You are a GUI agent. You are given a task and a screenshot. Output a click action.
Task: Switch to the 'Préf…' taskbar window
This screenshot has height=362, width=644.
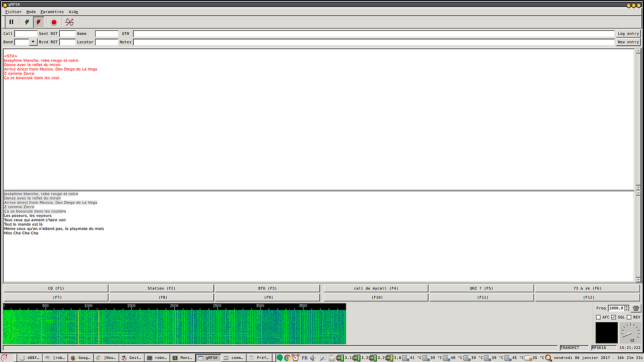tap(259, 357)
